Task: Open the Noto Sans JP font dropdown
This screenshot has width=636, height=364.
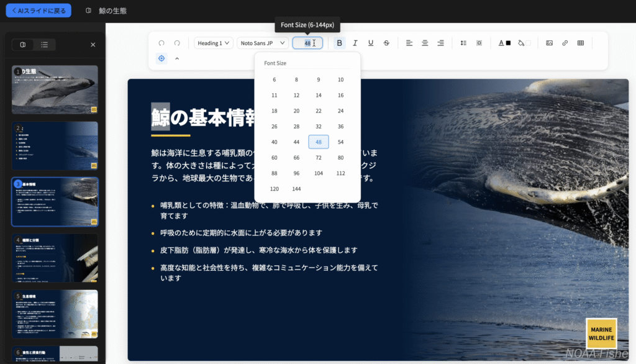Action: [263, 43]
